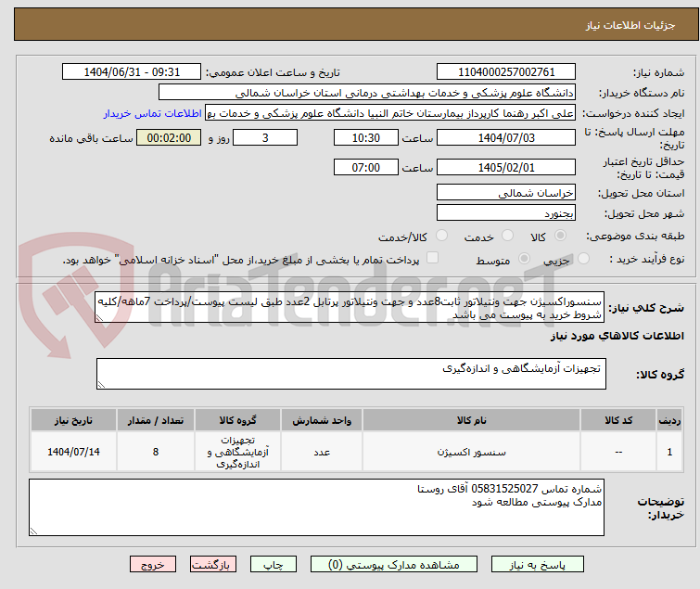Click the تاریخ نیاز column header

[73, 420]
